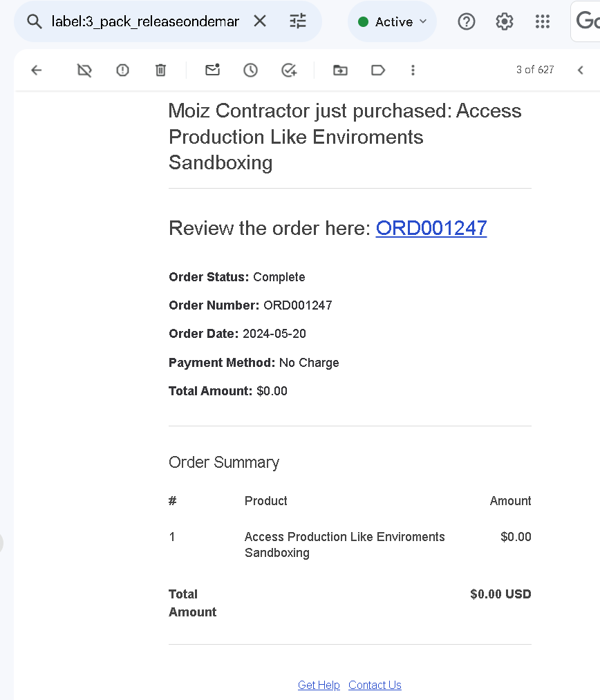Report this email as spam
600x700 pixels.
click(122, 70)
